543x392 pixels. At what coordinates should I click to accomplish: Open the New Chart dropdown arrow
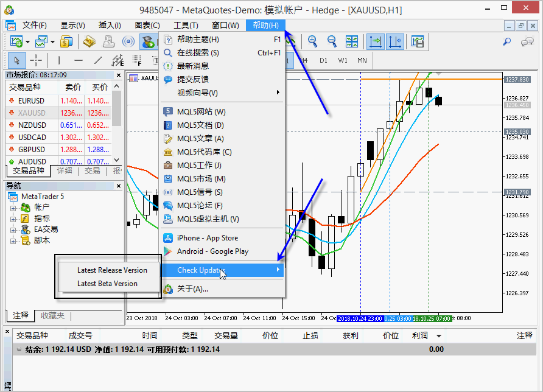click(28, 42)
